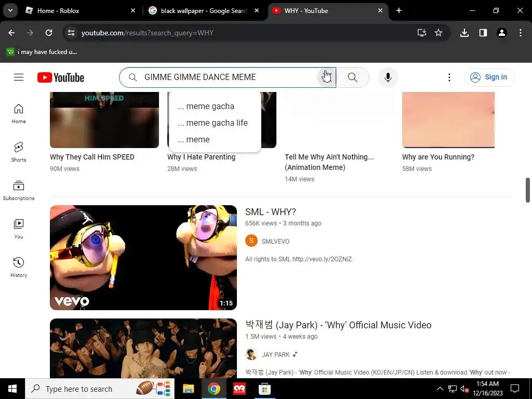Expand the tab search dropdown
The width and height of the screenshot is (532, 399).
[10, 10]
